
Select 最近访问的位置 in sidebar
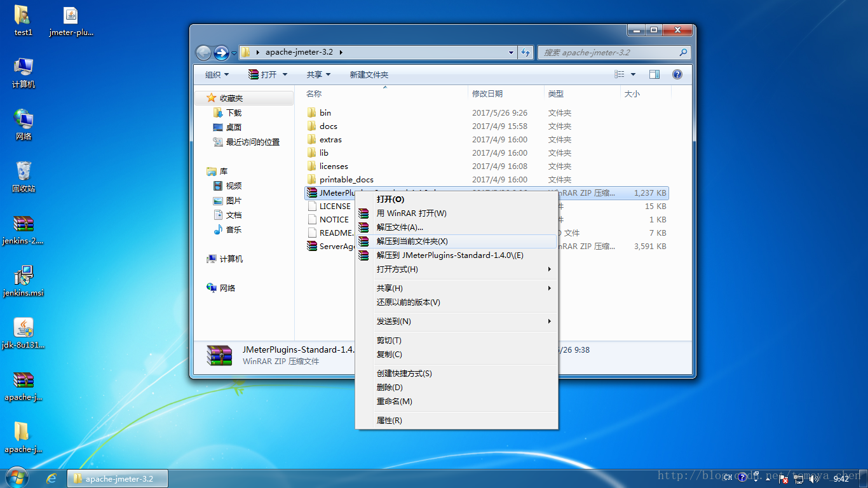point(247,142)
